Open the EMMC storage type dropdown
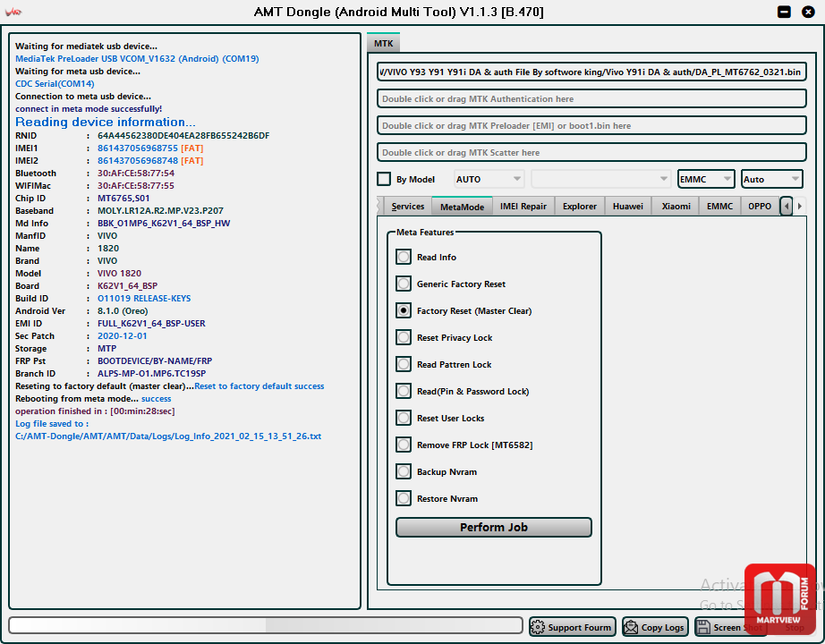Viewport: 825px width, 644px height. point(706,179)
